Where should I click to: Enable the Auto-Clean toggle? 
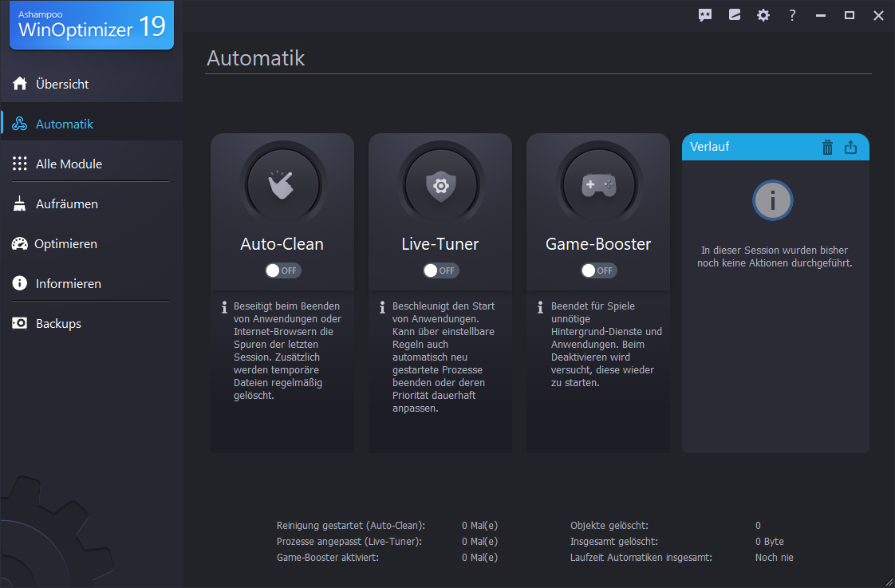pos(282,270)
